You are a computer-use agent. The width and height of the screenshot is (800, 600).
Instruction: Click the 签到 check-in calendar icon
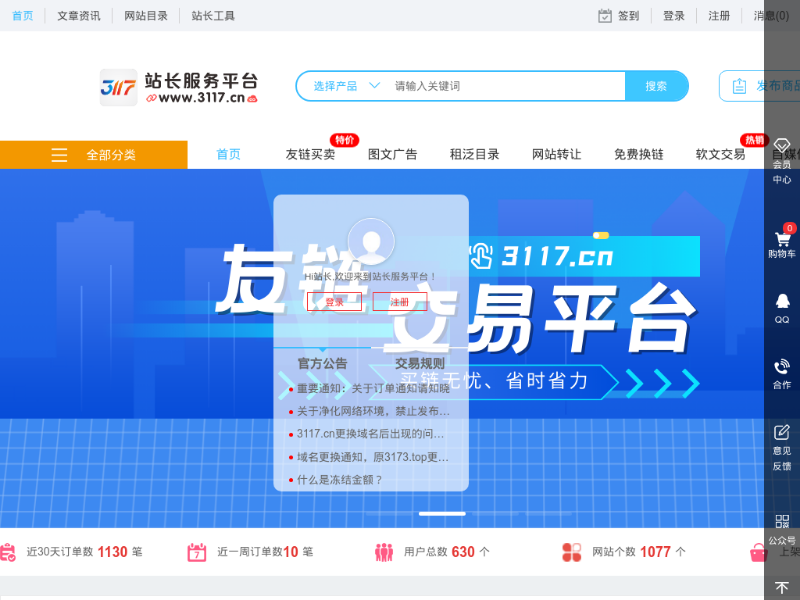tap(605, 16)
